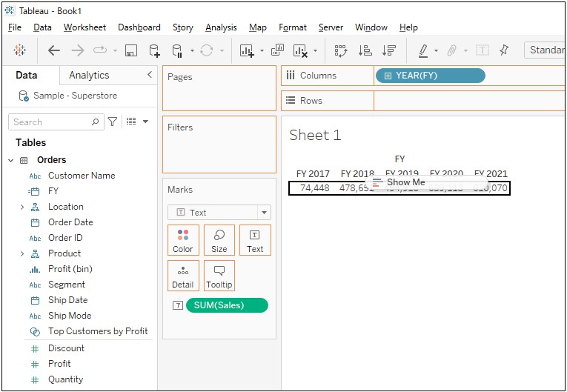Click the Save disk icon
This screenshot has height=392, width=567.
(x=131, y=50)
